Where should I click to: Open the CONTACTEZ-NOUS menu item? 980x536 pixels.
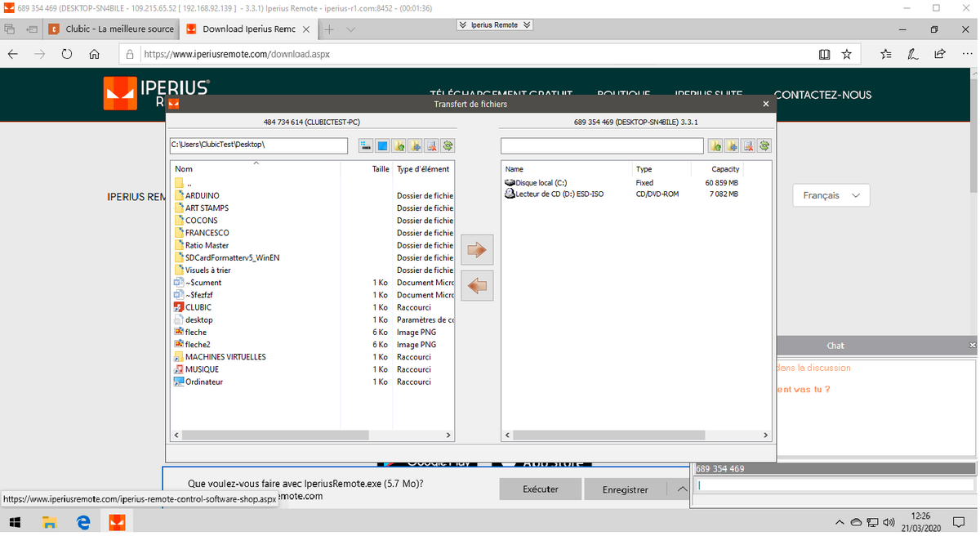point(822,95)
